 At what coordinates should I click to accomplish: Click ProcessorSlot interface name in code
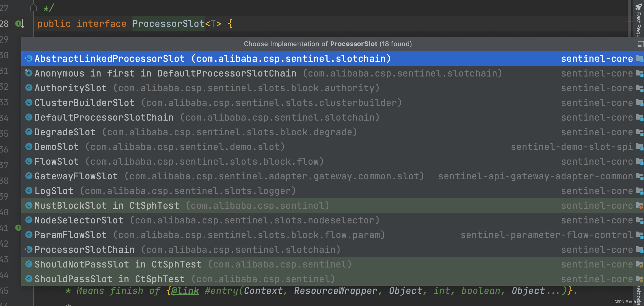(x=168, y=24)
